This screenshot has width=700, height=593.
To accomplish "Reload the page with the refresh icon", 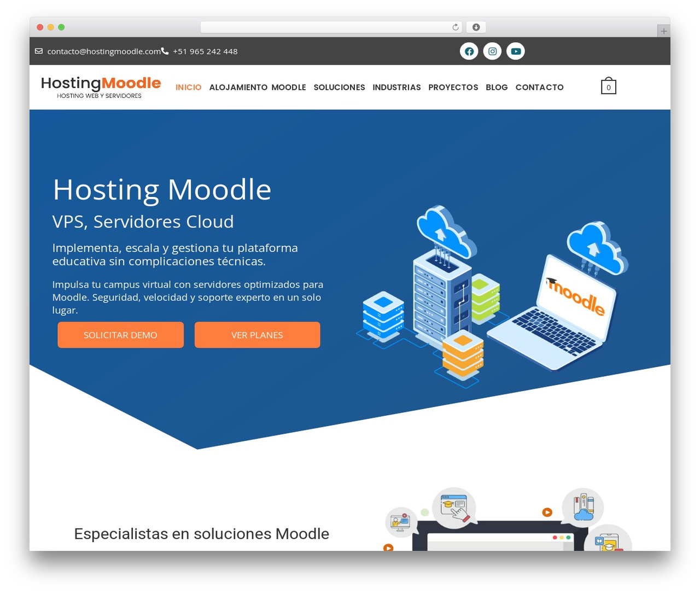I will tap(455, 27).
